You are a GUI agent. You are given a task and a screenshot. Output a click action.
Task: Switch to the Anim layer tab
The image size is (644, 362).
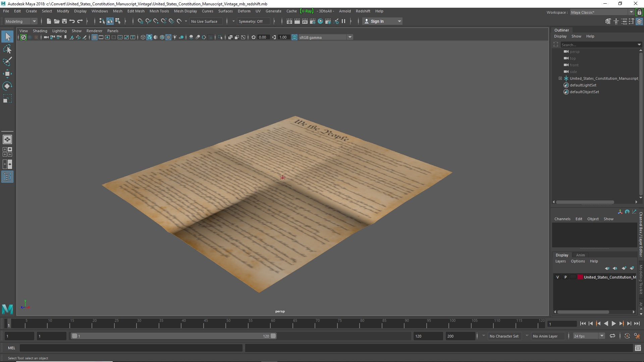580,255
